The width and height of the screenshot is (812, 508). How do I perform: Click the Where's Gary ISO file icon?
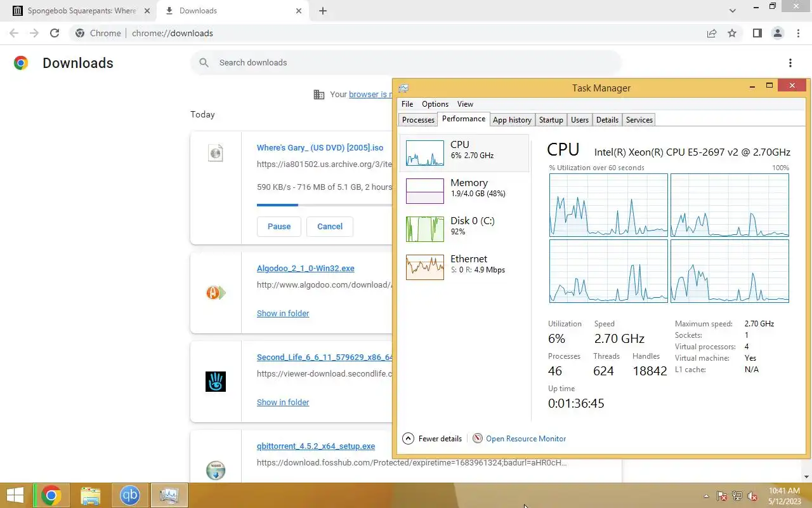tap(216, 152)
